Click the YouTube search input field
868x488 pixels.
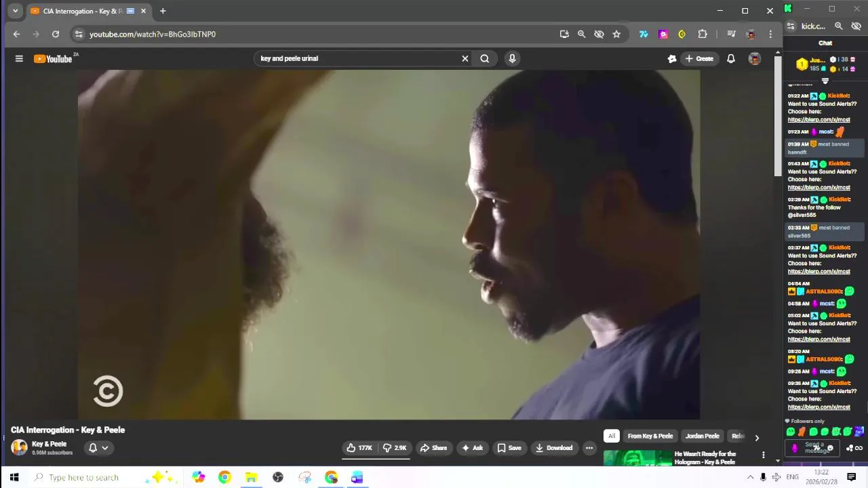tap(358, 59)
